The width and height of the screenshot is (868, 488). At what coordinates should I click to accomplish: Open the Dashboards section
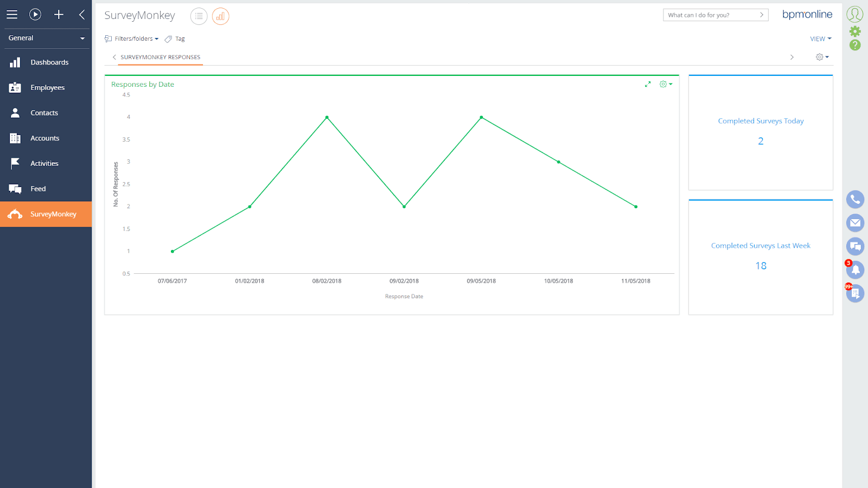46,62
